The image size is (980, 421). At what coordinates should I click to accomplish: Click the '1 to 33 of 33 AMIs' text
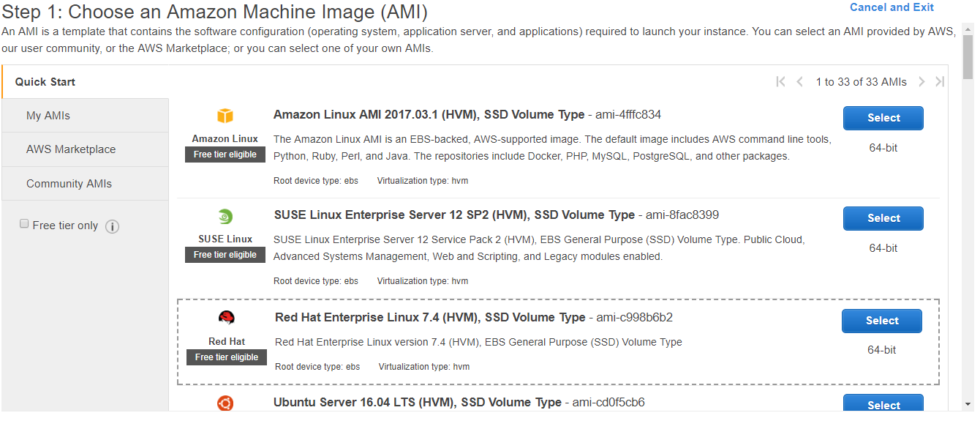point(862,82)
